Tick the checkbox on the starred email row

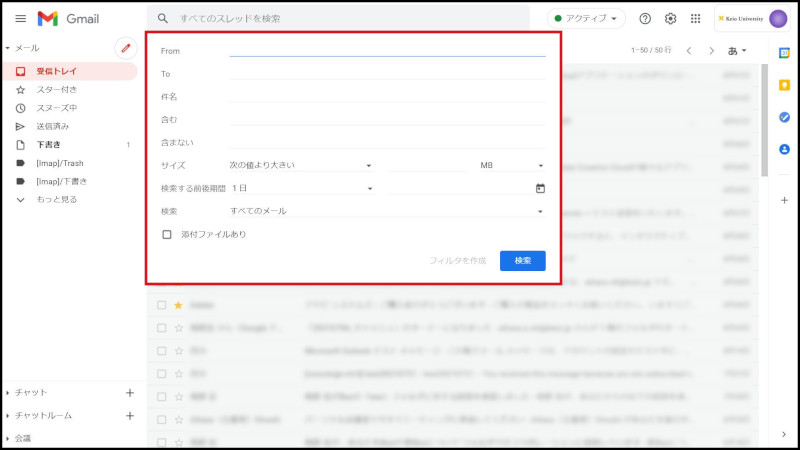[x=161, y=304]
